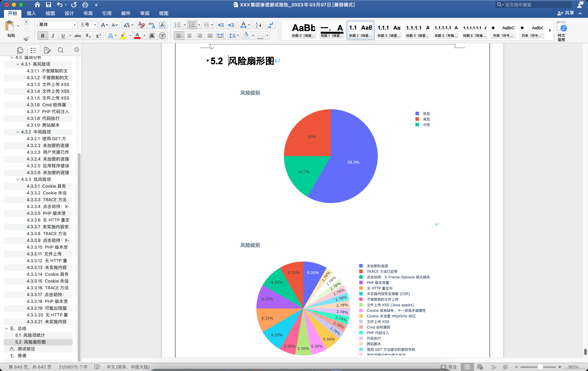Open the Styles Pane

pos(561,31)
